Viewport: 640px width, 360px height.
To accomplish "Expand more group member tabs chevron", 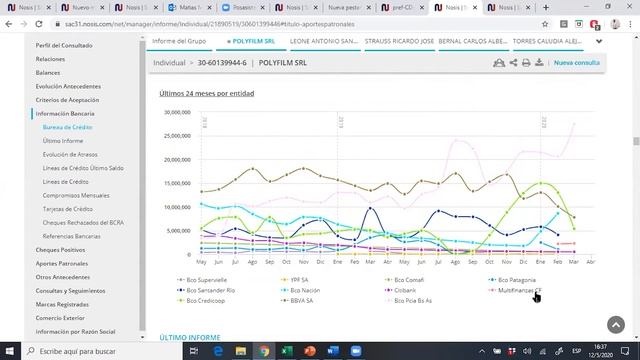I will click(599, 41).
